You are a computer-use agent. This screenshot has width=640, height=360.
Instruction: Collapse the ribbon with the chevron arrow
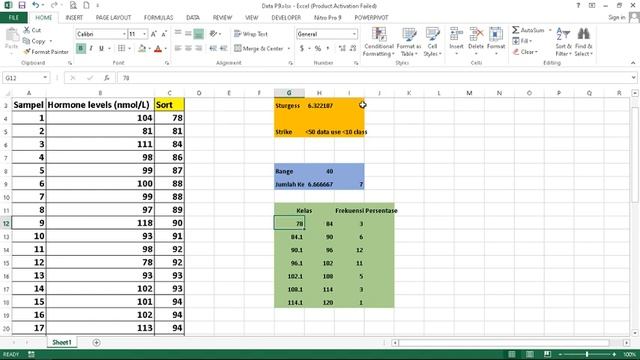pos(633,63)
